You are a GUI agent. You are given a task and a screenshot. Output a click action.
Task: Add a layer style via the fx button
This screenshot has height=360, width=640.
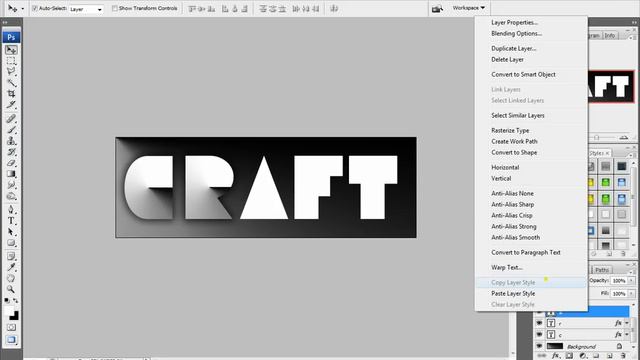click(x=555, y=356)
